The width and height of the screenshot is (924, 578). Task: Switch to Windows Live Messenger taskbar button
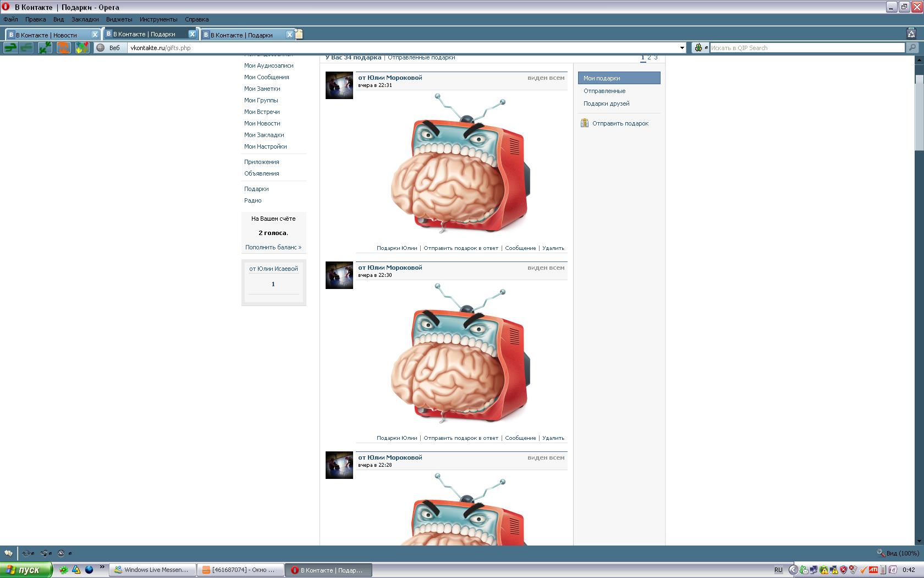coord(153,570)
